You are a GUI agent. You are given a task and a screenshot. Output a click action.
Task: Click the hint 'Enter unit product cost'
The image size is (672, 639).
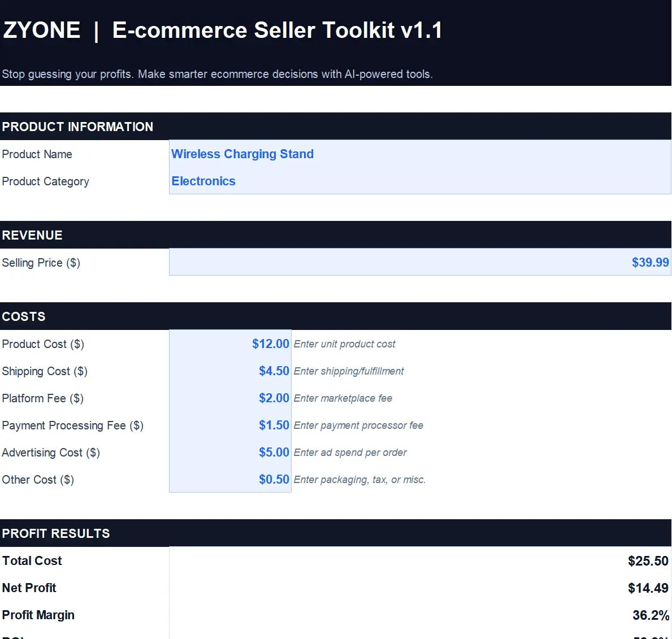[x=345, y=344]
